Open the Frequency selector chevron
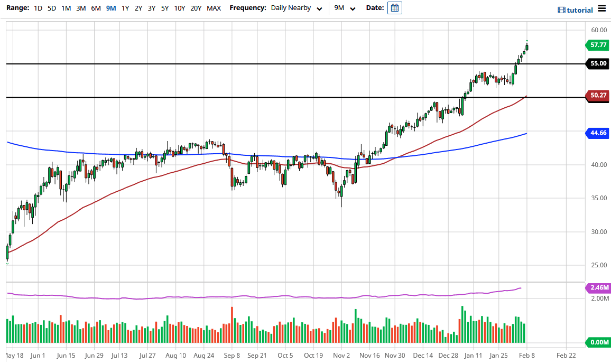This screenshot has width=611, height=364. (319, 9)
